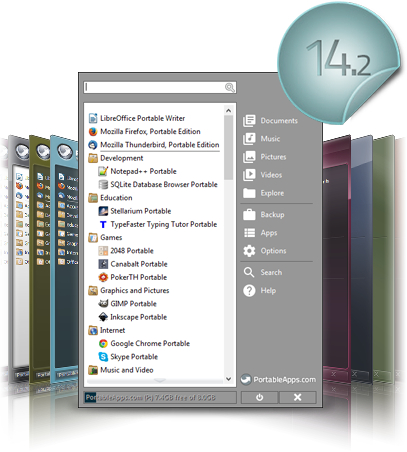Open Videos from the right panel
Viewport: 407px width, 452px height.
[249, 175]
